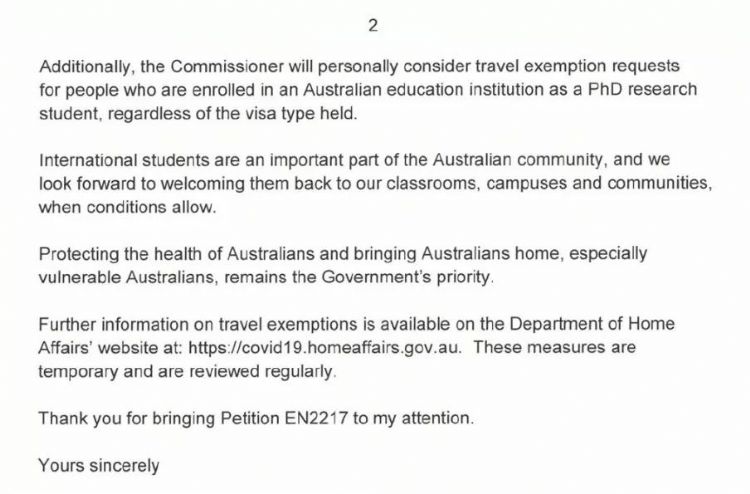
Task: Click the phrase 'when conditions allow.'
Action: click(x=127, y=208)
